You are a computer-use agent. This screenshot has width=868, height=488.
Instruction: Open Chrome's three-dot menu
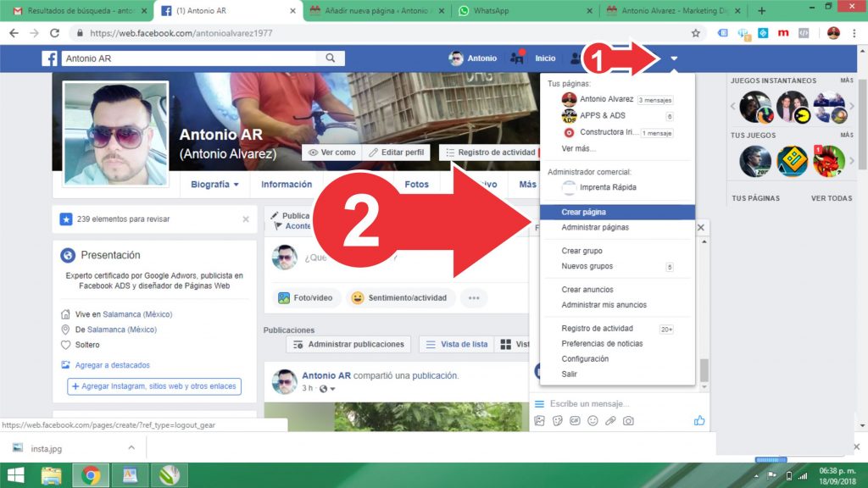click(x=854, y=33)
